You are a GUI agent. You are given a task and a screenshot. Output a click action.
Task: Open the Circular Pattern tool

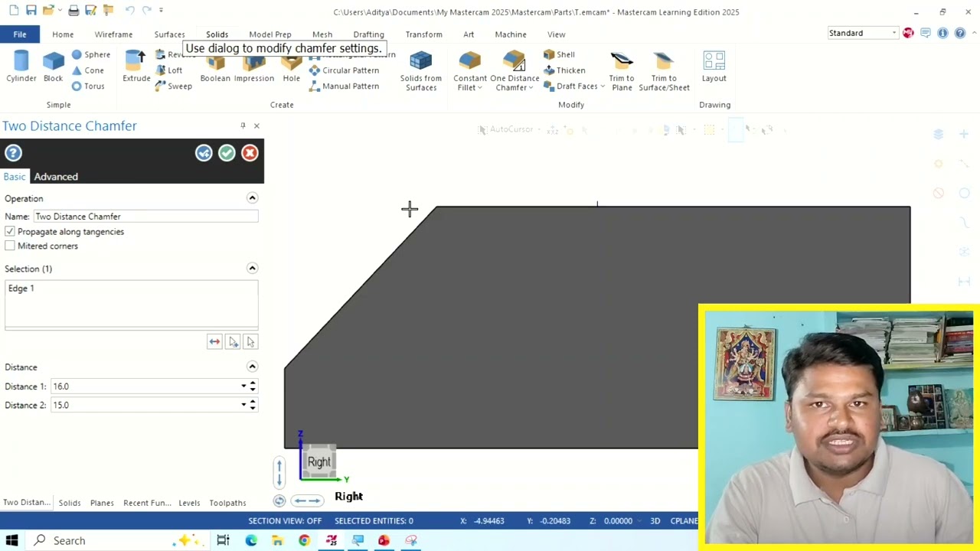coord(344,70)
